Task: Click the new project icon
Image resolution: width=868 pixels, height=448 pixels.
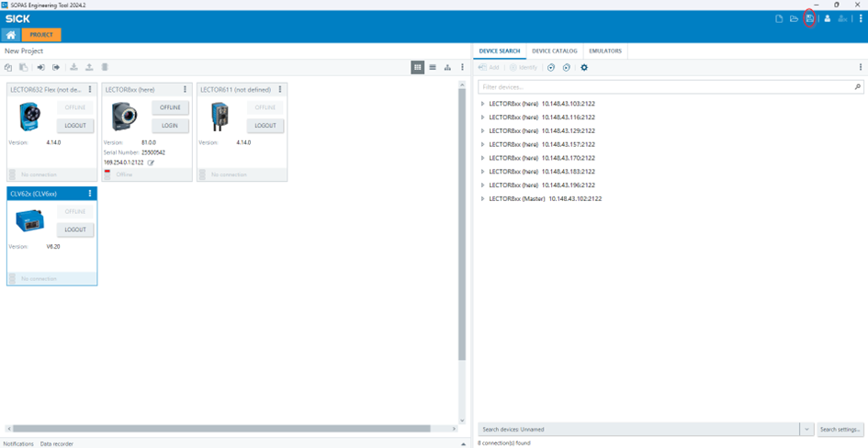Action: coord(779,18)
